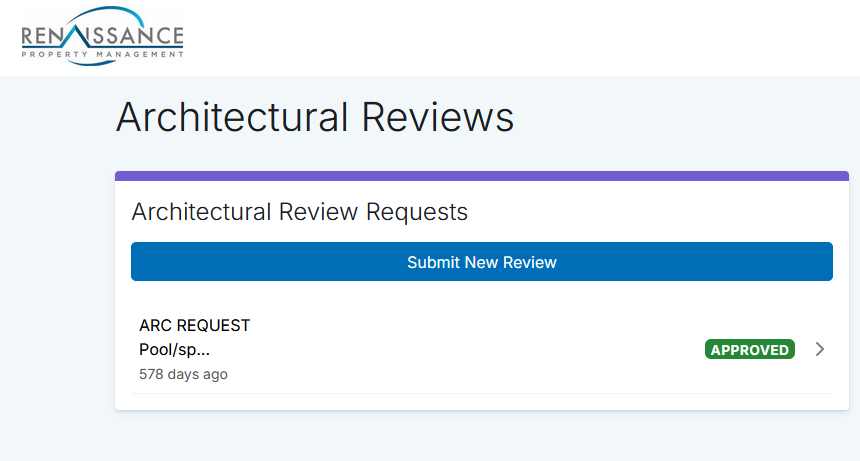Viewport: 860px width, 461px height.
Task: Click the purple bar atop the card
Action: click(482, 176)
